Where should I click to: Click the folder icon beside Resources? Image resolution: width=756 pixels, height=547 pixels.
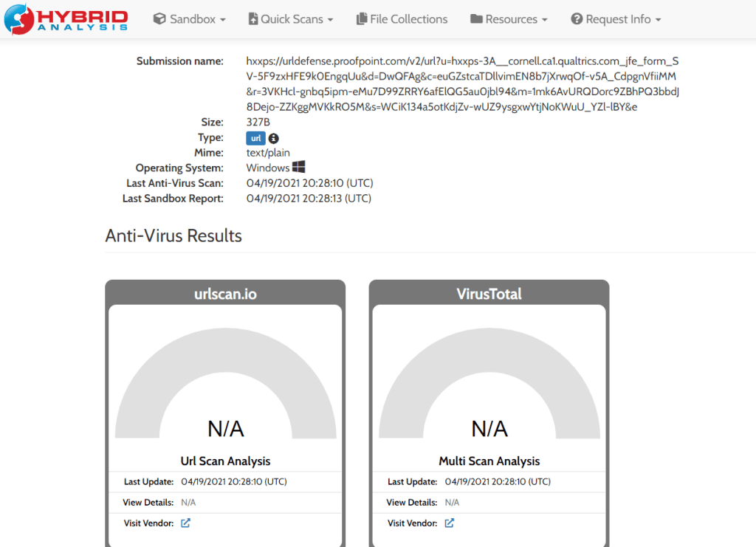476,19
